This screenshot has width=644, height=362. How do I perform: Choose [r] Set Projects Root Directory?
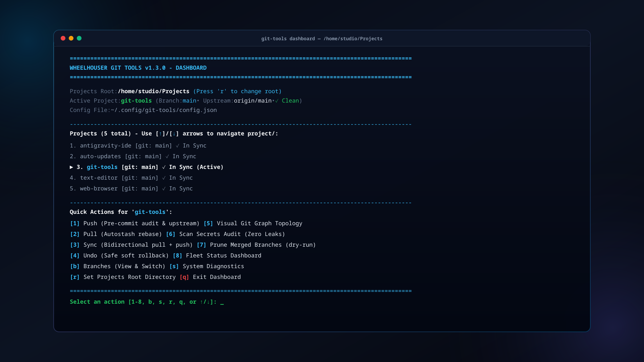[x=123, y=277]
